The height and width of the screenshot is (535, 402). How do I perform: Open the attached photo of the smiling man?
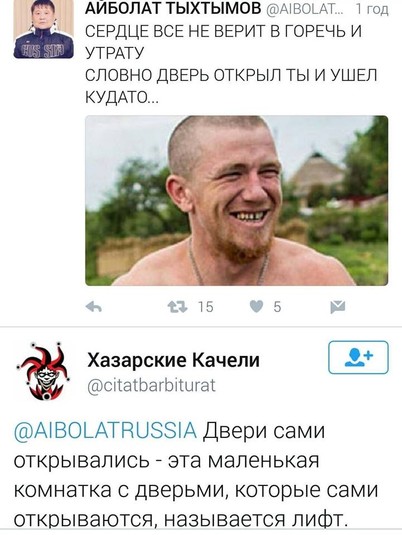pyautogui.click(x=236, y=201)
